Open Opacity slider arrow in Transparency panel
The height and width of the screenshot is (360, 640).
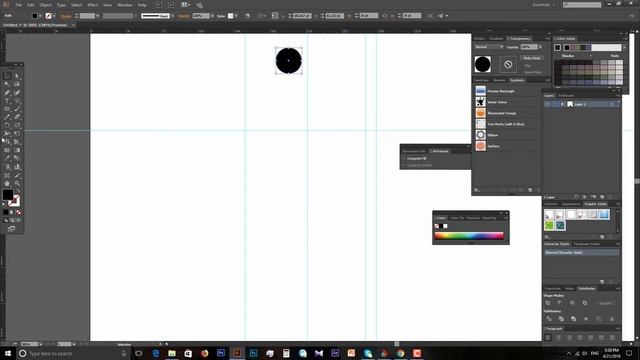(x=540, y=47)
